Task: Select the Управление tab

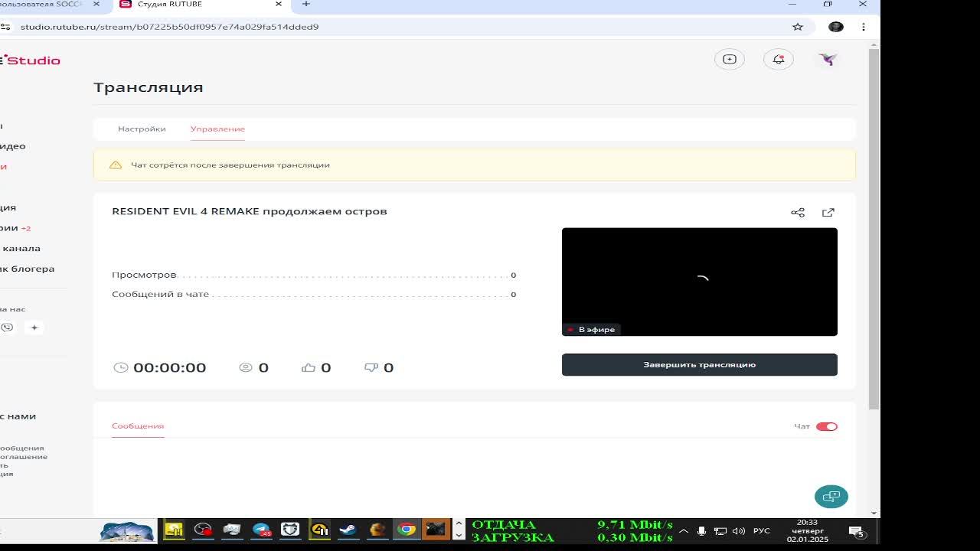Action: coord(217,129)
